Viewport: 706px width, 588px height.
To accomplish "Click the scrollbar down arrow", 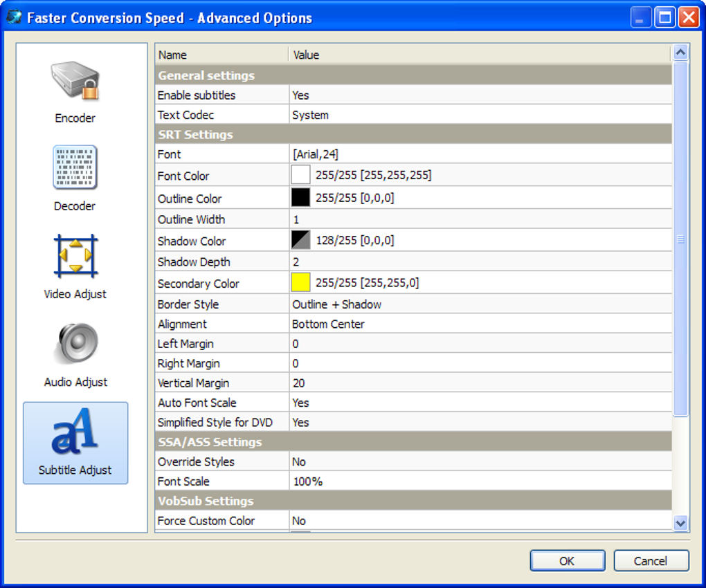I will pyautogui.click(x=680, y=523).
